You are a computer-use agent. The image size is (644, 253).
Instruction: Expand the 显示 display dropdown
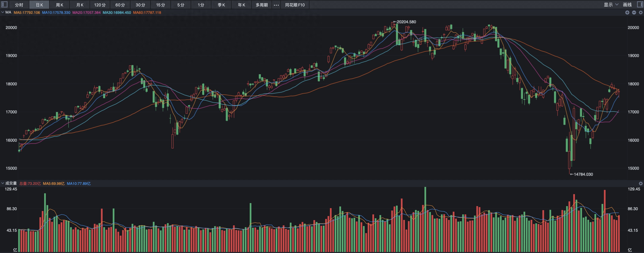click(611, 5)
